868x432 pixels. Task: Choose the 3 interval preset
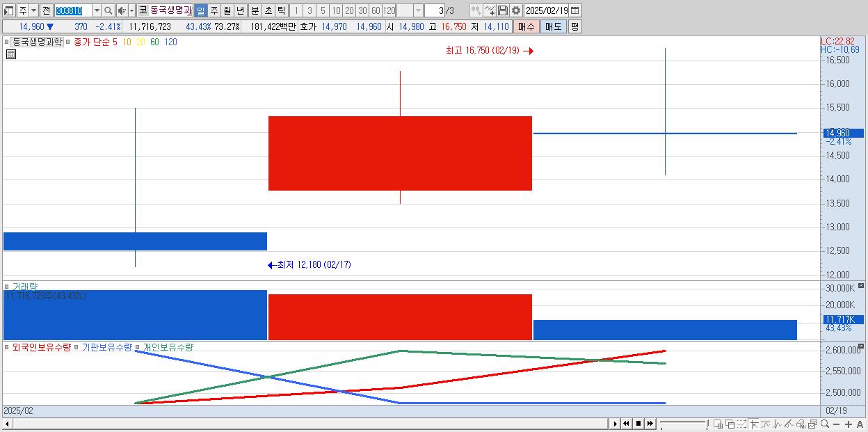310,10
